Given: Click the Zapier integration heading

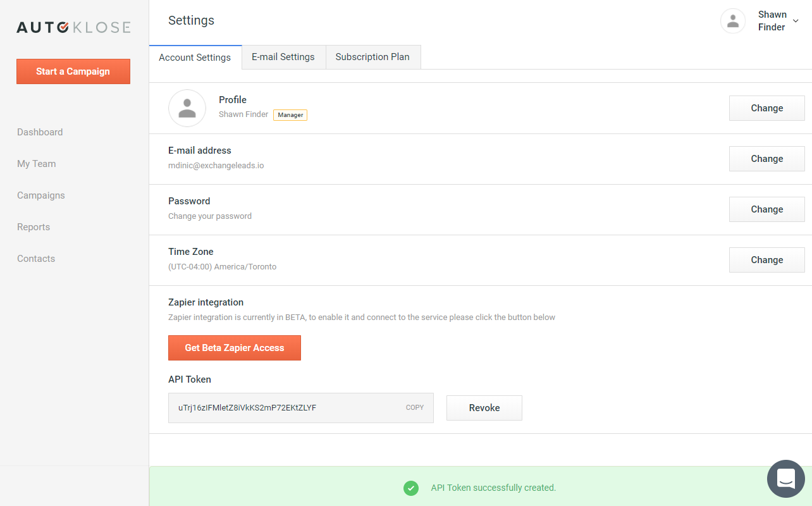Looking at the screenshot, I should pyautogui.click(x=206, y=302).
